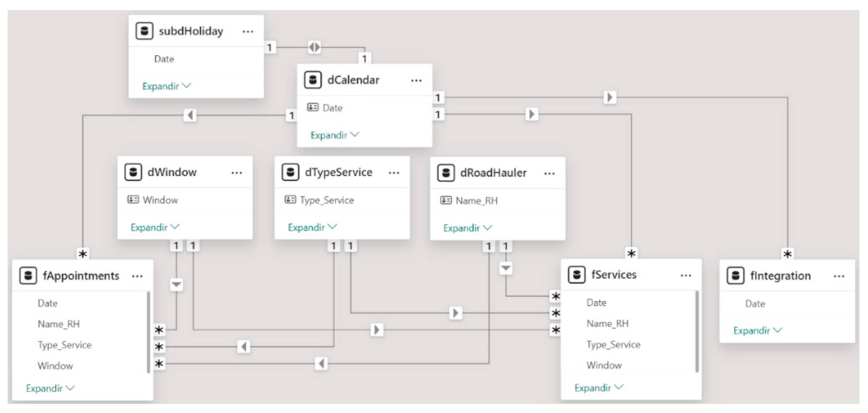This screenshot has height=413, width=868.
Task: Click the key icon beside Type_Service in dTypeService
Action: pyautogui.click(x=290, y=200)
